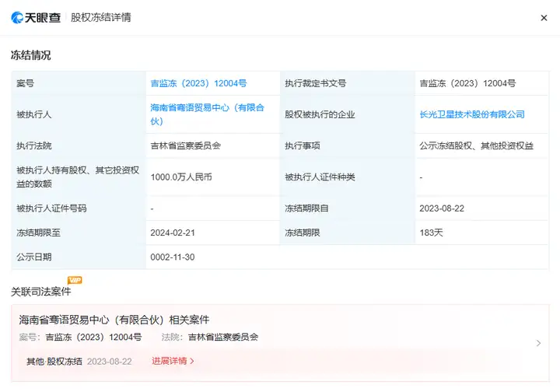Click the 天眼查 logo icon
This screenshot has width=560, height=392.
point(17,17)
